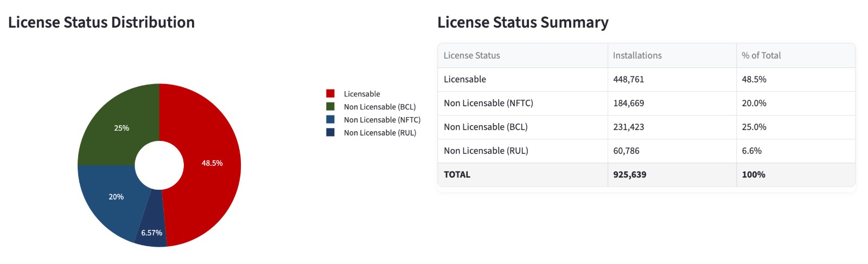Click the Non Licensable (RUL) legend swatch
This screenshot has height=264, width=868.
[x=330, y=133]
